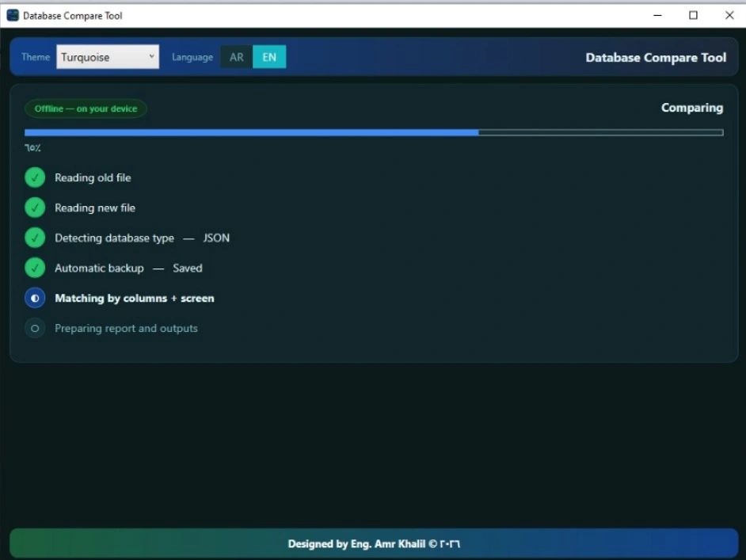Click the green check icon beside Reading old file

coord(35,177)
